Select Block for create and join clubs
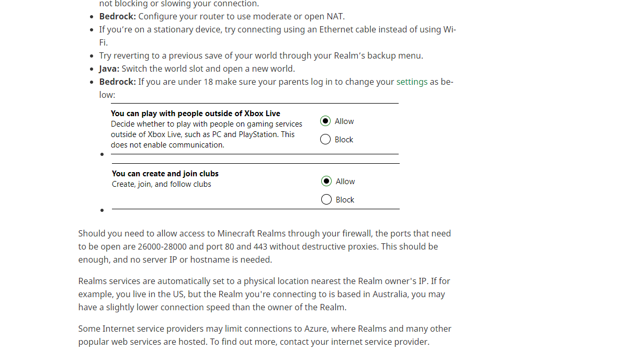The width and height of the screenshot is (644, 350). tap(326, 199)
